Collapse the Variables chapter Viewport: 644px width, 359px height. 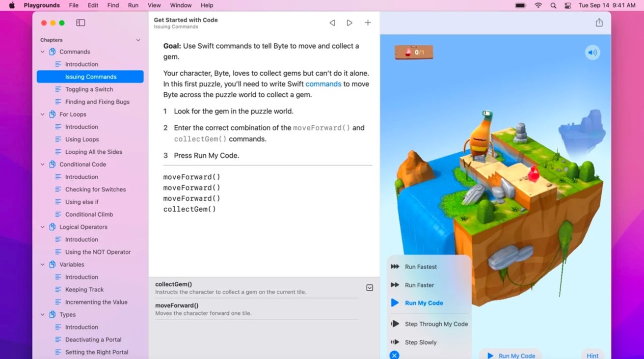pyautogui.click(x=43, y=265)
